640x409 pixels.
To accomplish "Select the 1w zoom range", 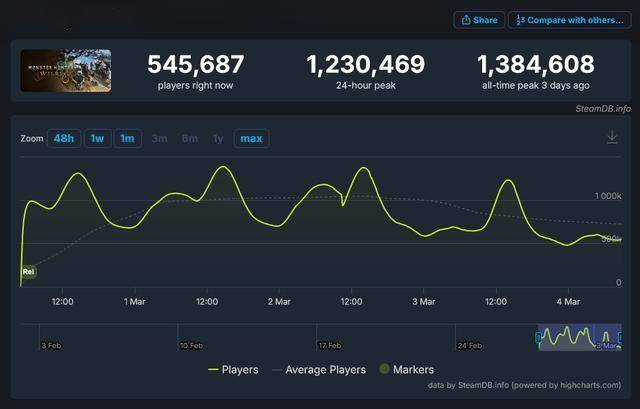I will [x=97, y=138].
